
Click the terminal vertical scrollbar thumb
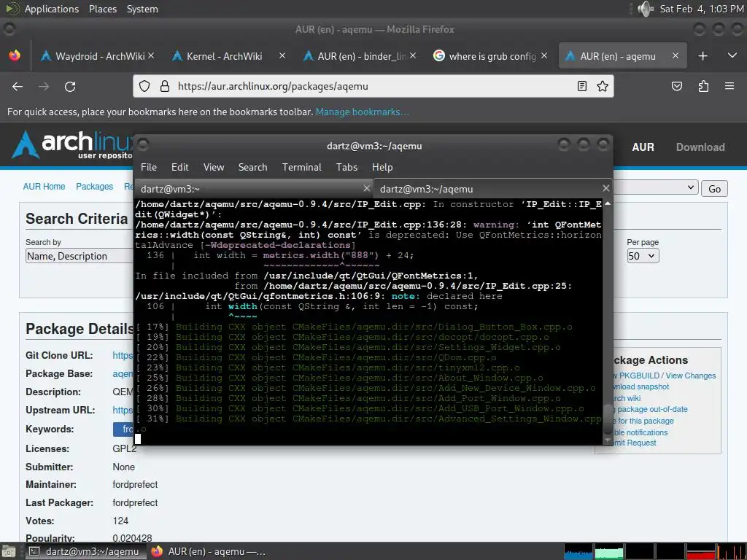click(x=608, y=419)
